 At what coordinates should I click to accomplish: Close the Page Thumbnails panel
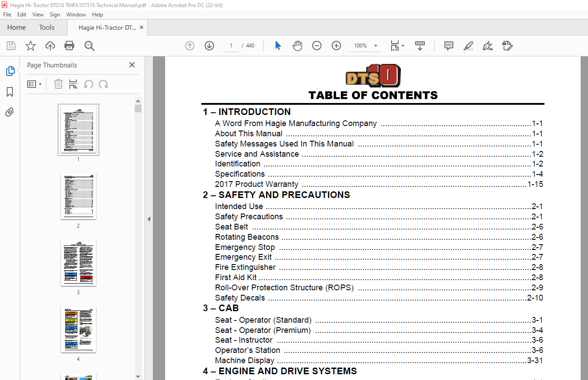[x=132, y=65]
